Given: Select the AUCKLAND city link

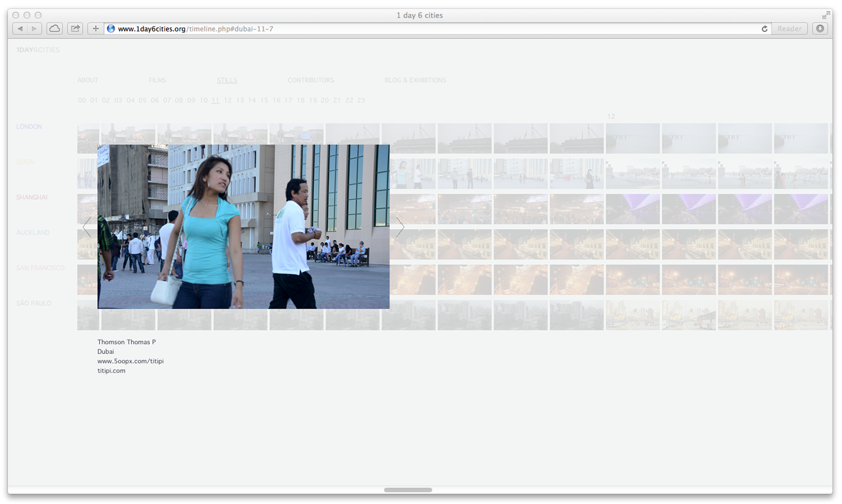Looking at the screenshot, I should 33,233.
